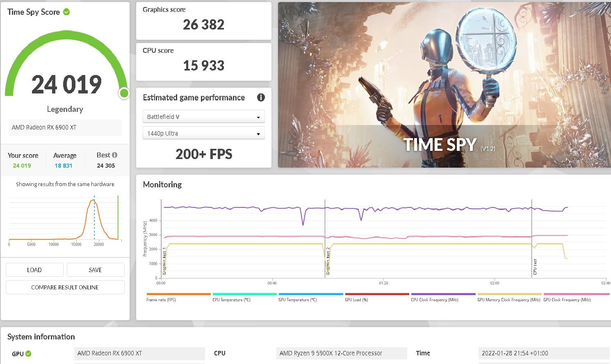This screenshot has width=611, height=364.
Task: Click the 200+ FPS estimate
Action: tap(204, 154)
